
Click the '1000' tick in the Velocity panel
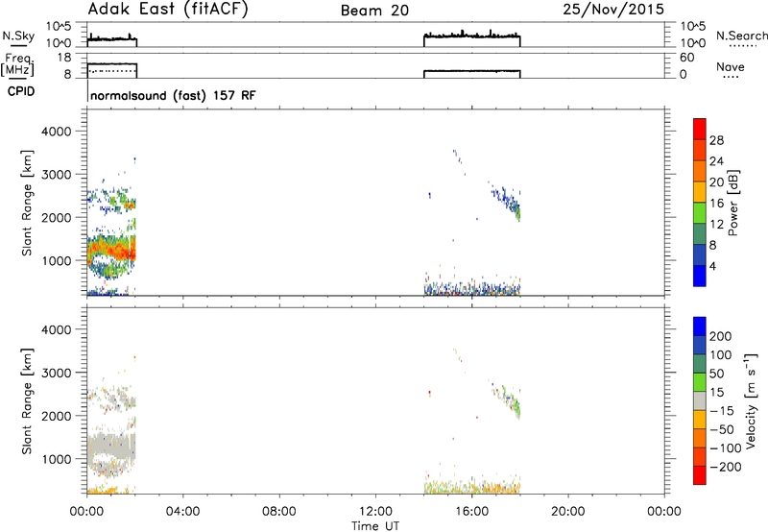pos(57,459)
